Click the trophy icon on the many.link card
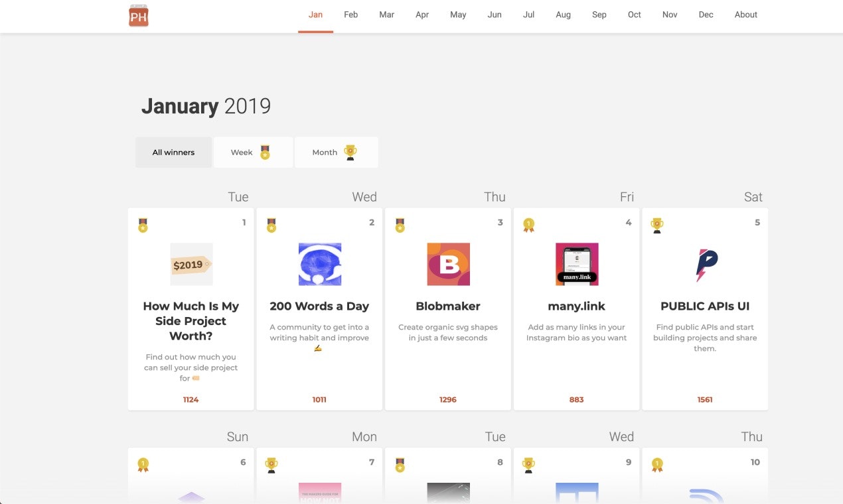Viewport: 843px width, 504px height. coord(528,225)
